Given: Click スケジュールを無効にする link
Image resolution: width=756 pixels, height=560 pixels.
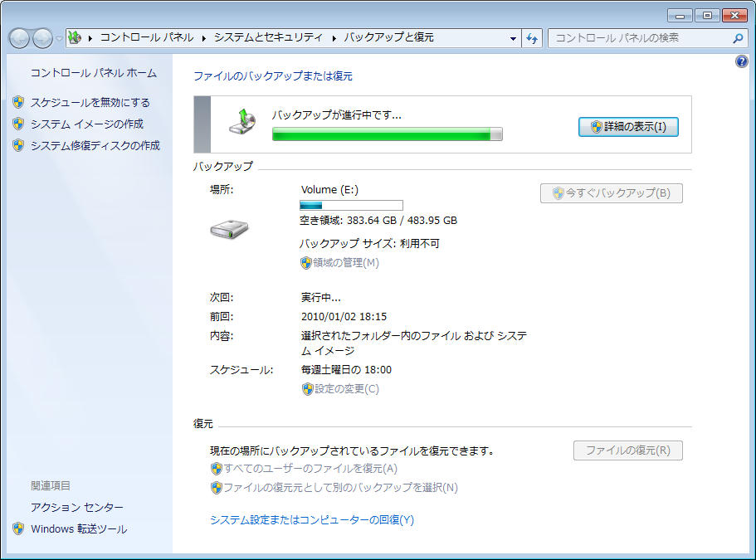Looking at the screenshot, I should coord(90,102).
